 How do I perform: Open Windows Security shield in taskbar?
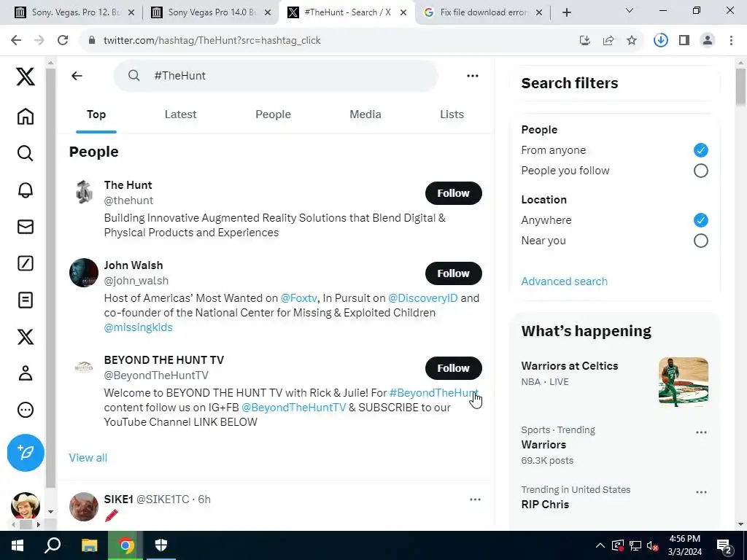pyautogui.click(x=161, y=545)
